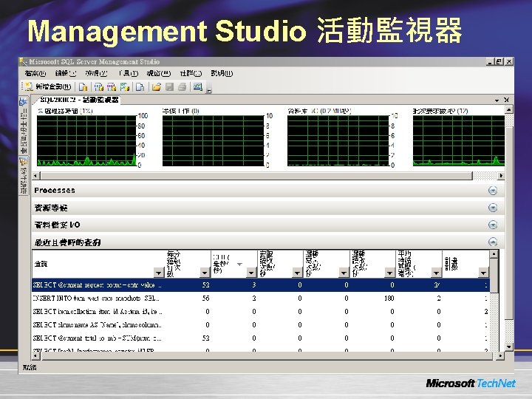Image resolution: width=532 pixels, height=399 pixels.
Task: Click the Analysis Services XMLA Query icon
Action: coord(125,87)
